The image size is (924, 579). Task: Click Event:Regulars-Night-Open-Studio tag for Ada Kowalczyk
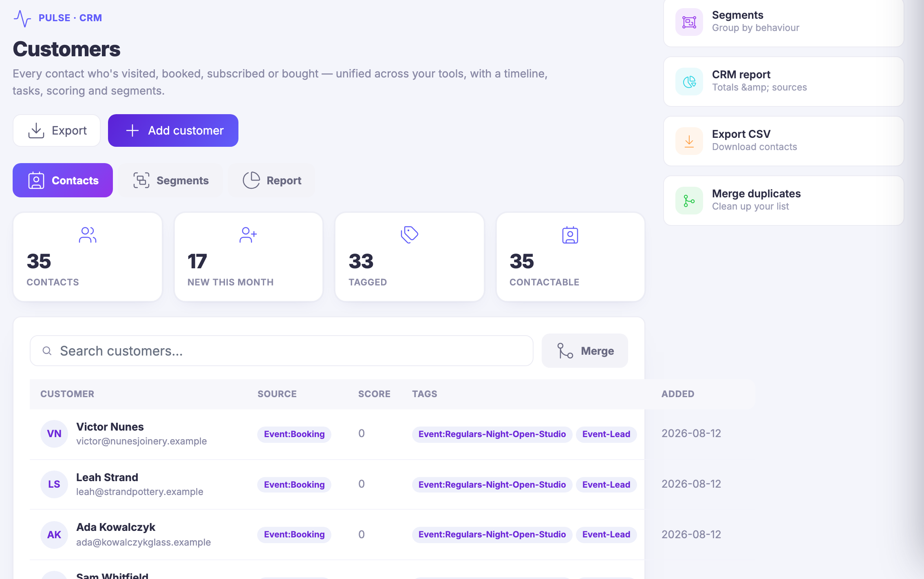[x=492, y=535]
